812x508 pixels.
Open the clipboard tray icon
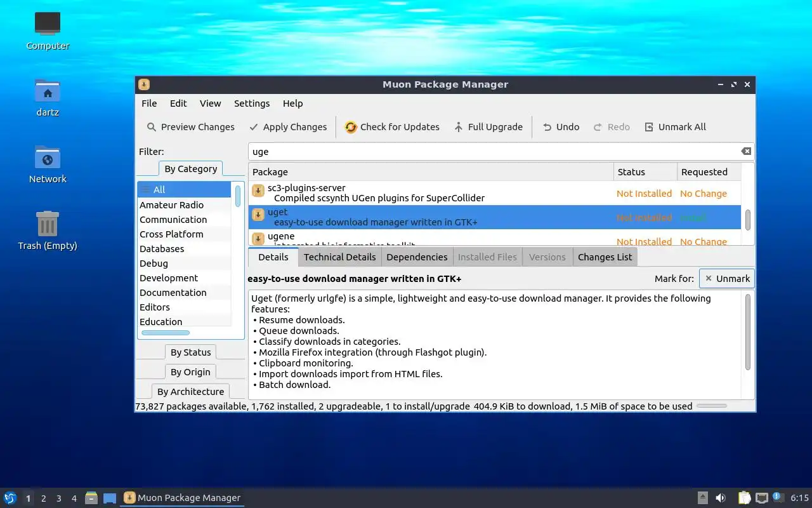coord(744,498)
